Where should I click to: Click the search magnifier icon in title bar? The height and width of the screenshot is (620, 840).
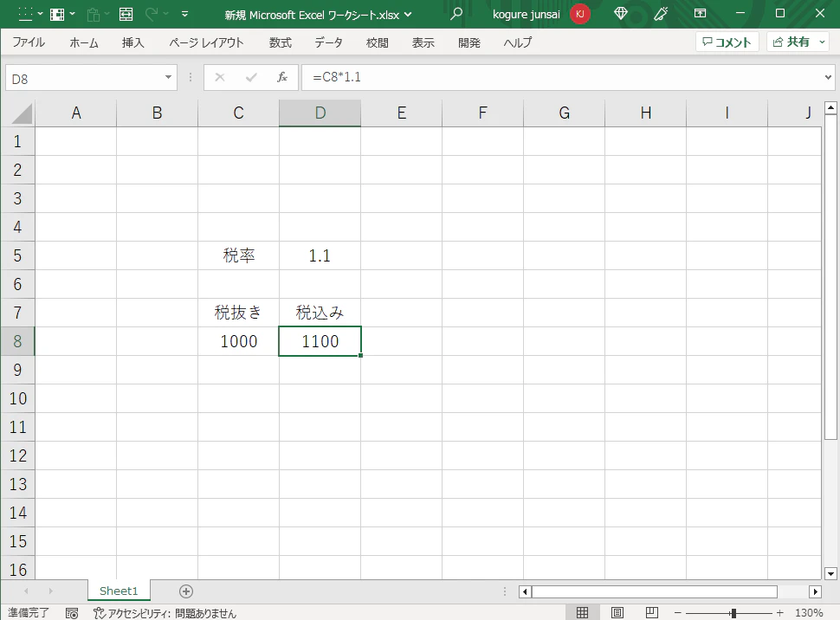(x=456, y=14)
